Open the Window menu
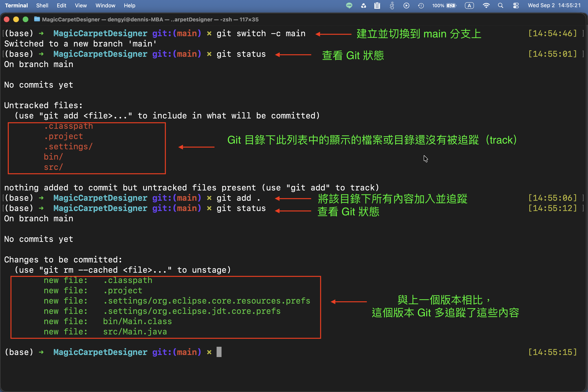The height and width of the screenshot is (392, 588). [x=105, y=6]
